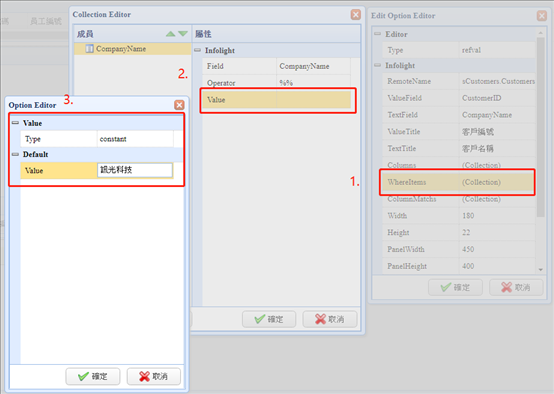Viewport: 554px width, 394px height.
Task: Select the Type constant property row
Action: (97, 139)
